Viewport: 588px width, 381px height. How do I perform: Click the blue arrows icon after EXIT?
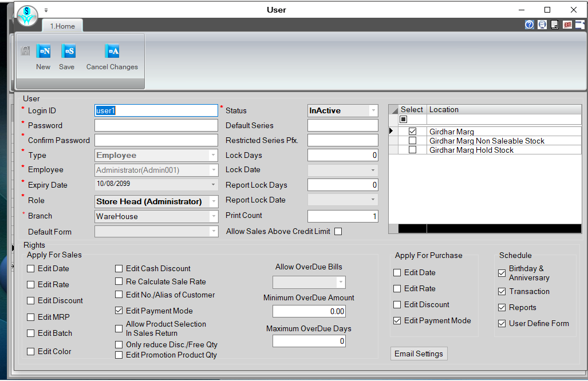pos(580,25)
